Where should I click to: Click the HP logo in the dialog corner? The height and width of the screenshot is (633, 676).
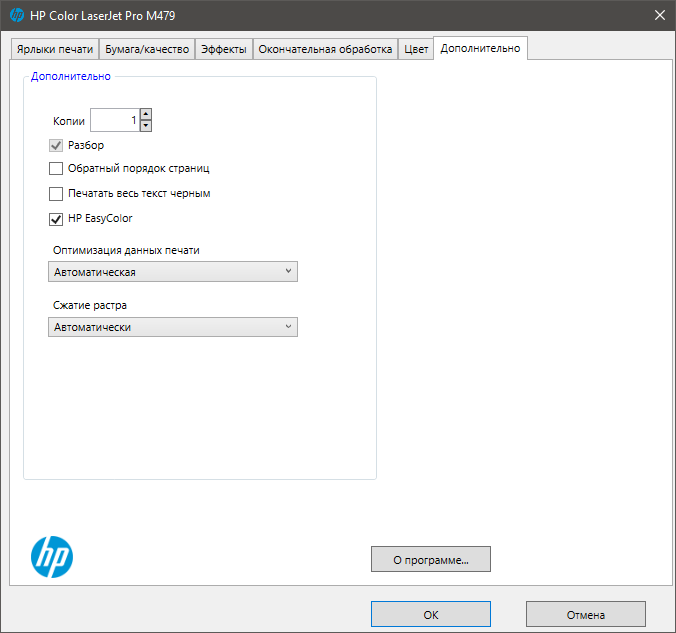click(x=52, y=557)
